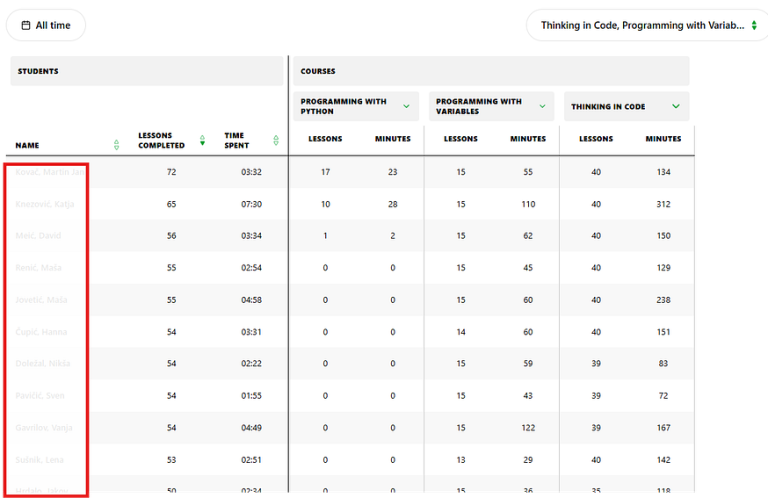Sort by Lessons Completed arrows icon
Image resolution: width=768 pixels, height=498 pixels.
click(203, 141)
